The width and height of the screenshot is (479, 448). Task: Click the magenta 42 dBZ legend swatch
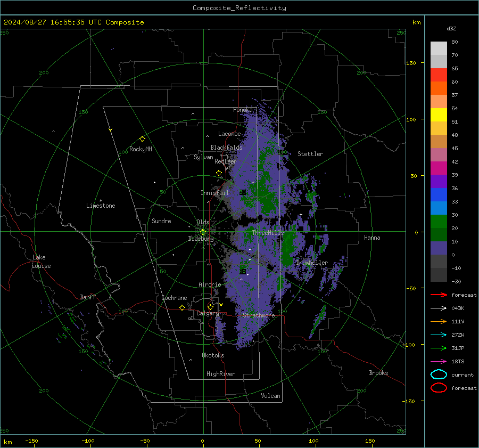(x=439, y=168)
